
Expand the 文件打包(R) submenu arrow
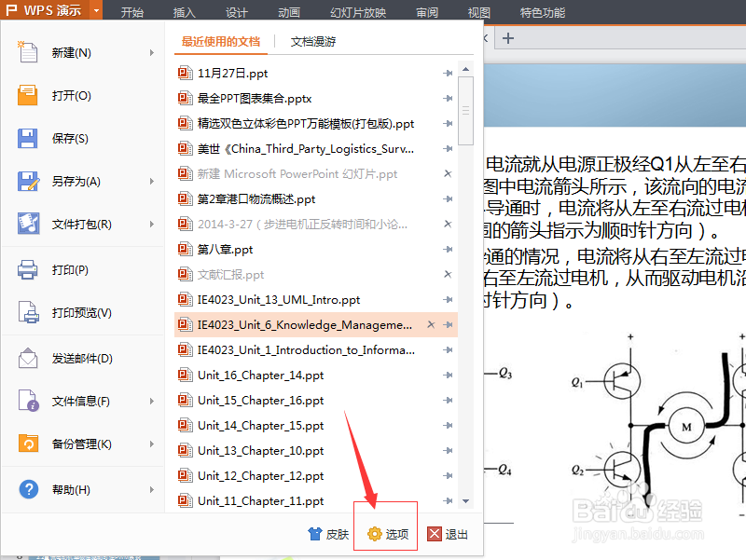[152, 224]
